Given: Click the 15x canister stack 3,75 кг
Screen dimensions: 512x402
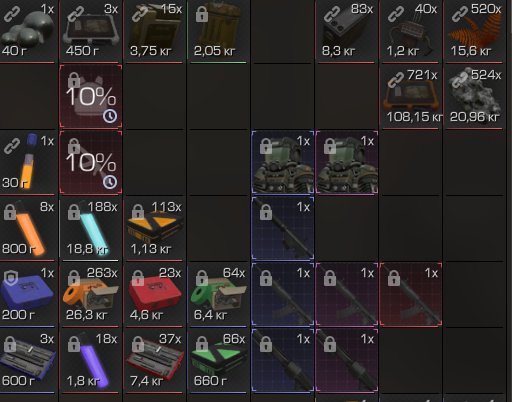Looking at the screenshot, I should click(x=154, y=31).
